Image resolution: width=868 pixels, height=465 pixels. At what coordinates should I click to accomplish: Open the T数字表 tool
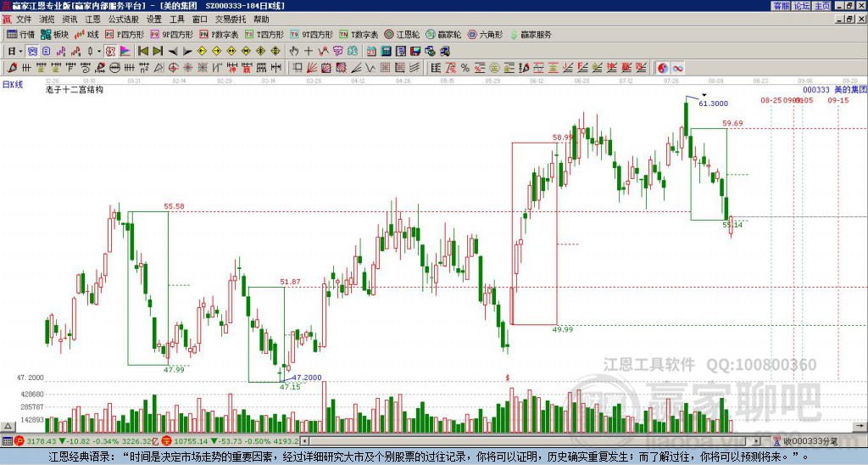click(x=359, y=34)
